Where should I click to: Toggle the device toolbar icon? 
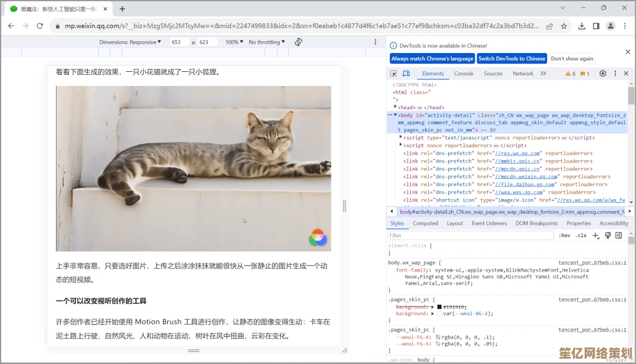pyautogui.click(x=406, y=74)
